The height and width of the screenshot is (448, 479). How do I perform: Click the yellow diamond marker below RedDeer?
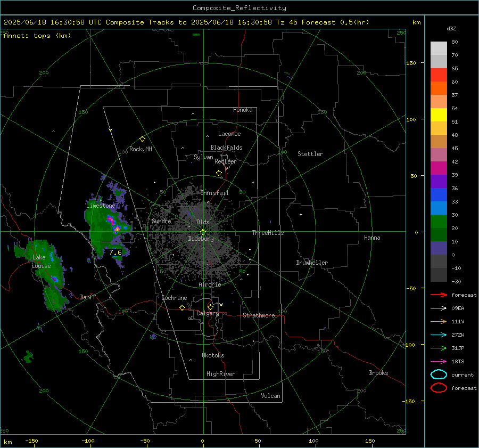[219, 173]
